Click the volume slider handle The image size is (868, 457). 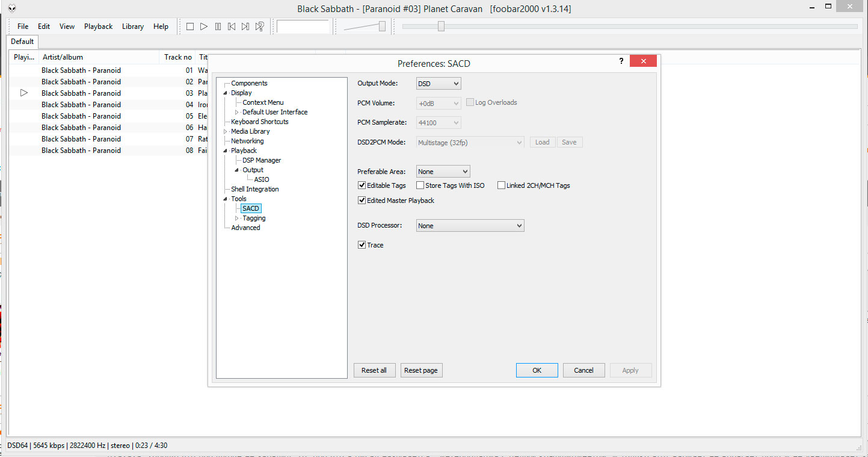382,26
